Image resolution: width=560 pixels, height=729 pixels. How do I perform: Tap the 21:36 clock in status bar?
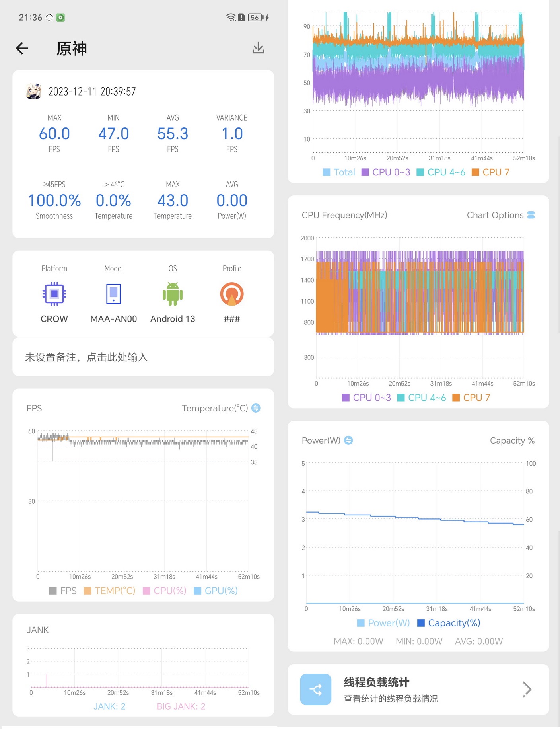pos(31,18)
